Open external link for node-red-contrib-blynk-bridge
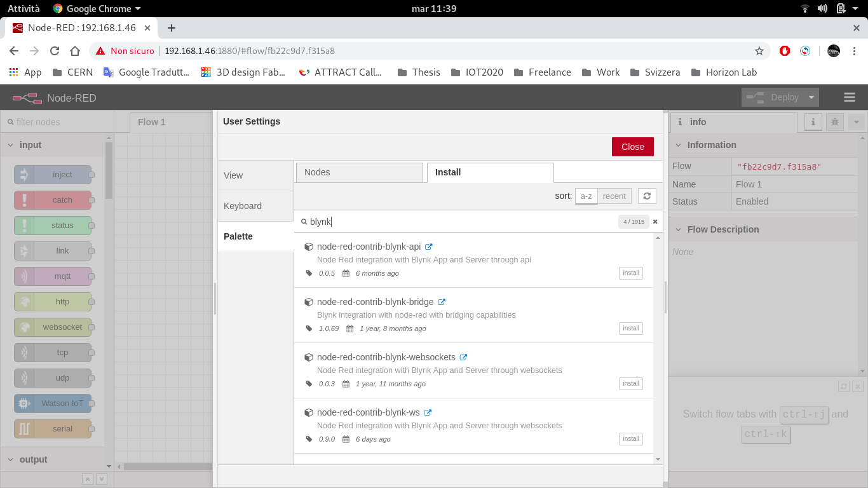Image resolution: width=868 pixels, height=488 pixels. point(442,302)
